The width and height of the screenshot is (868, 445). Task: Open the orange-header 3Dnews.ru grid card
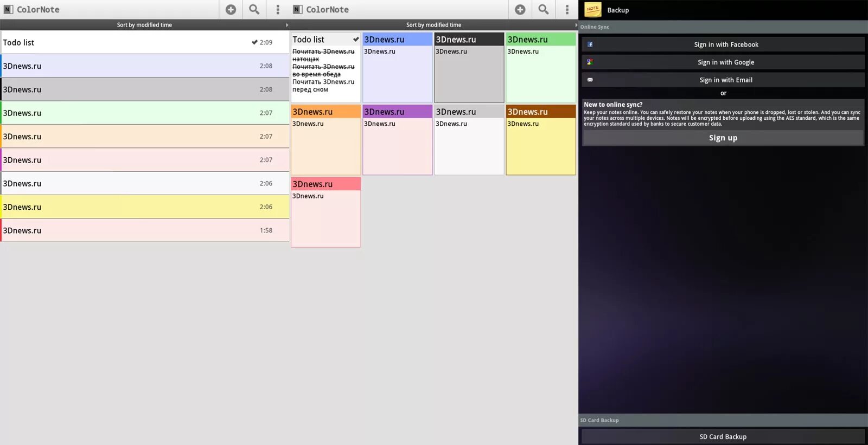tap(325, 140)
